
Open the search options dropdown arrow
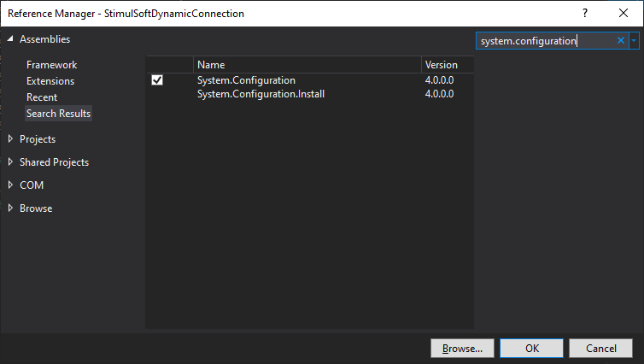pos(634,41)
